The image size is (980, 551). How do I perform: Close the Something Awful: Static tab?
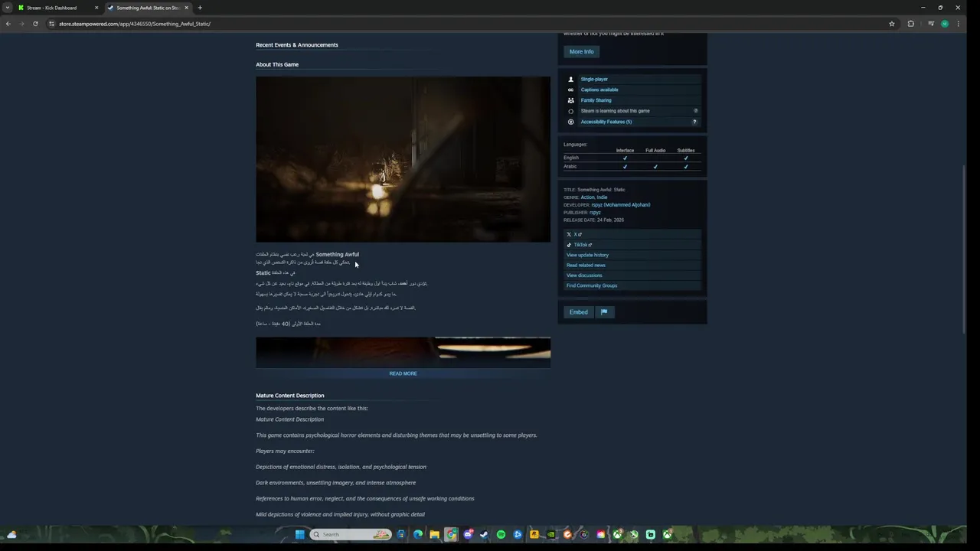tap(186, 8)
